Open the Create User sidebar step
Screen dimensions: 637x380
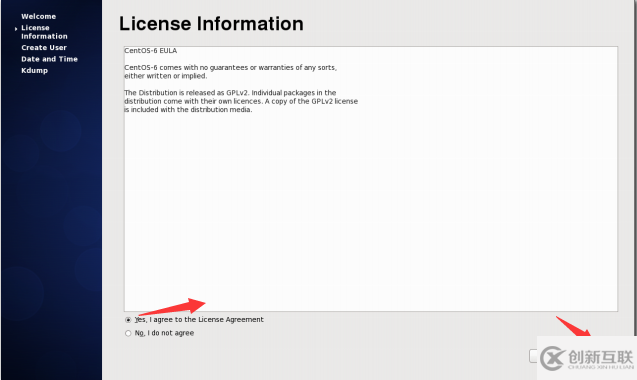tap(44, 48)
